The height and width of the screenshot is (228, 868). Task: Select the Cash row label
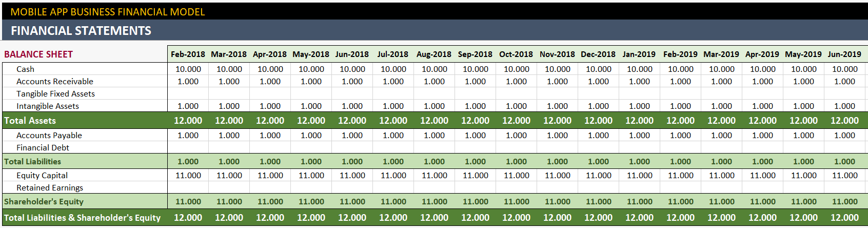pyautogui.click(x=25, y=69)
